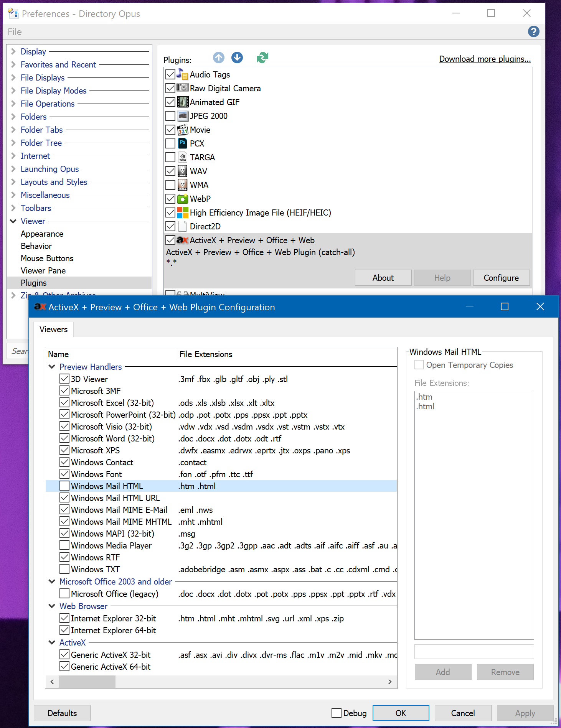
Task: Disable the Audio Tags plugin checkbox
Action: 170,74
